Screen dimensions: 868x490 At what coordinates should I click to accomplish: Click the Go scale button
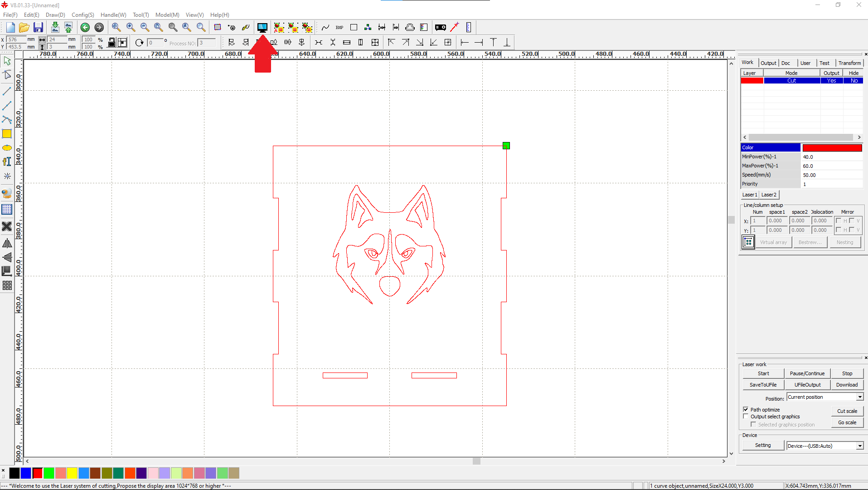tap(847, 422)
